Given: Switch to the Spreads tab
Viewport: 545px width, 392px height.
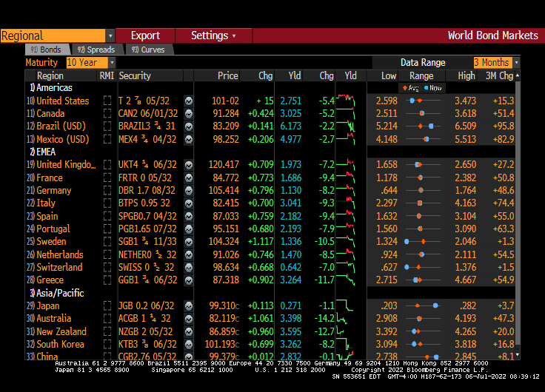Looking at the screenshot, I should tap(96, 50).
